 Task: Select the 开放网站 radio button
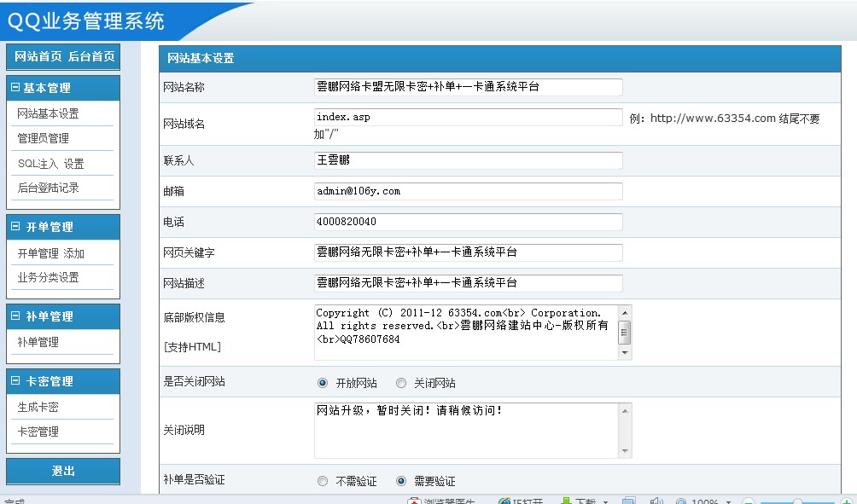(322, 383)
